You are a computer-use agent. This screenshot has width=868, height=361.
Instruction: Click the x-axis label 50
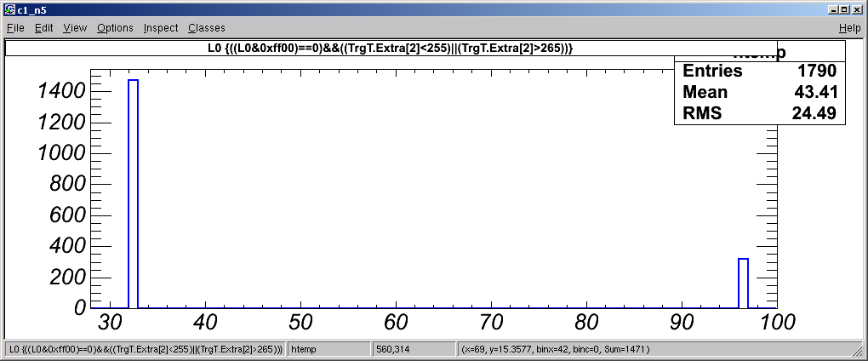point(301,321)
